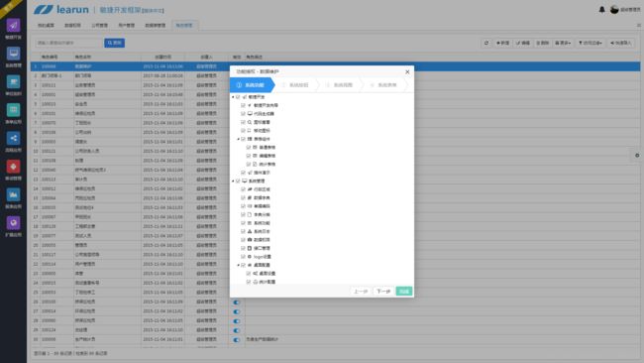
Task: Click the 删除 button in toolbar
Action: [543, 43]
